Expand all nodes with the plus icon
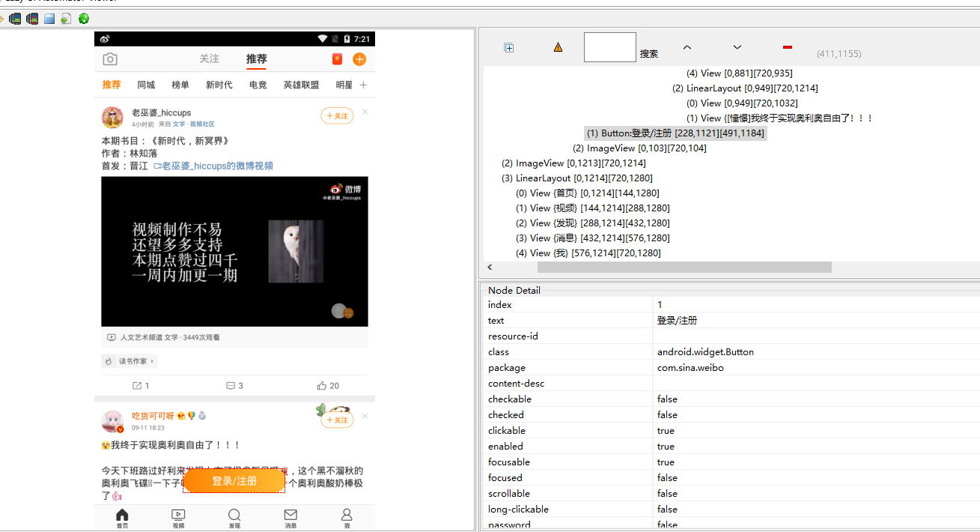 [509, 48]
